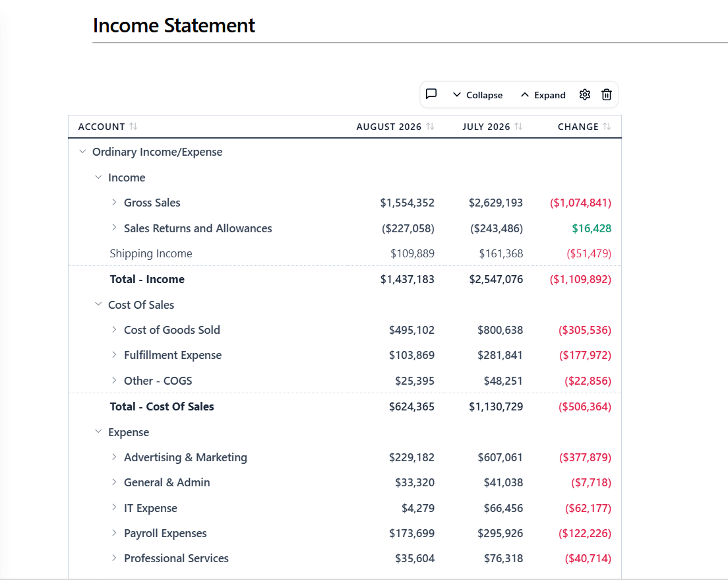The image size is (728, 580).
Task: Select the Shipping Income row label
Action: tap(151, 253)
